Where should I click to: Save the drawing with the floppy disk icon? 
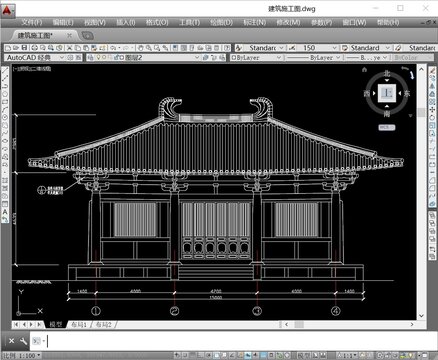pos(24,48)
